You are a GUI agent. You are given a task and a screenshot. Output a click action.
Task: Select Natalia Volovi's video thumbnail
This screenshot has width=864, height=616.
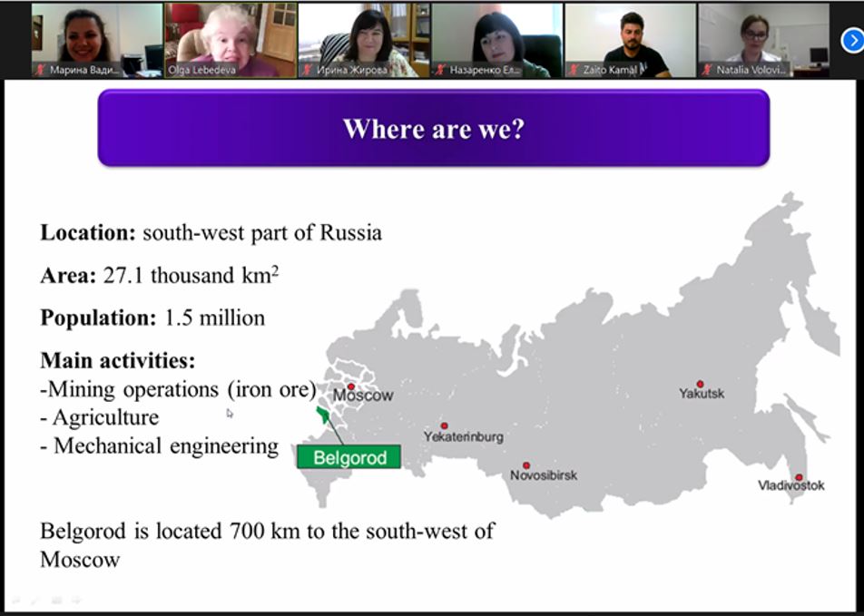763,36
